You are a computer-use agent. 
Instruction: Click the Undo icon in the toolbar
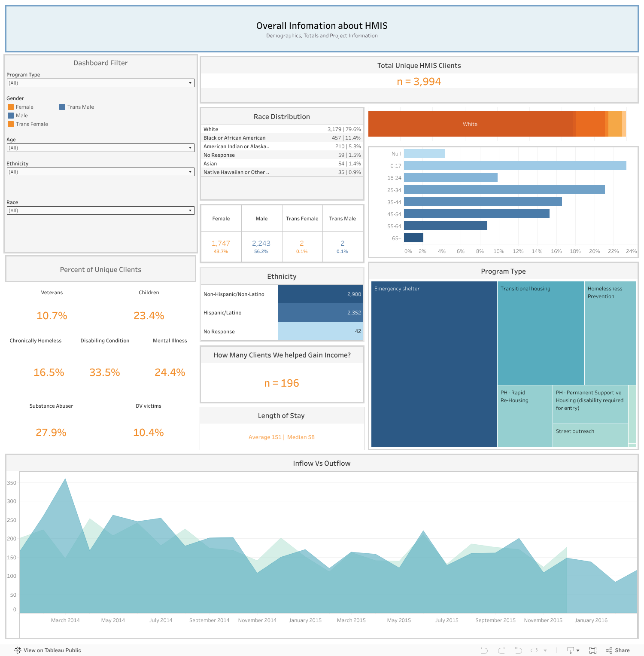(x=484, y=650)
